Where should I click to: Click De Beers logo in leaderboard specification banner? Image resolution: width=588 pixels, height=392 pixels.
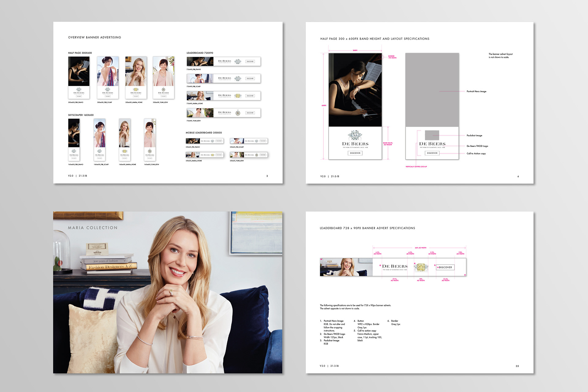[x=395, y=267]
